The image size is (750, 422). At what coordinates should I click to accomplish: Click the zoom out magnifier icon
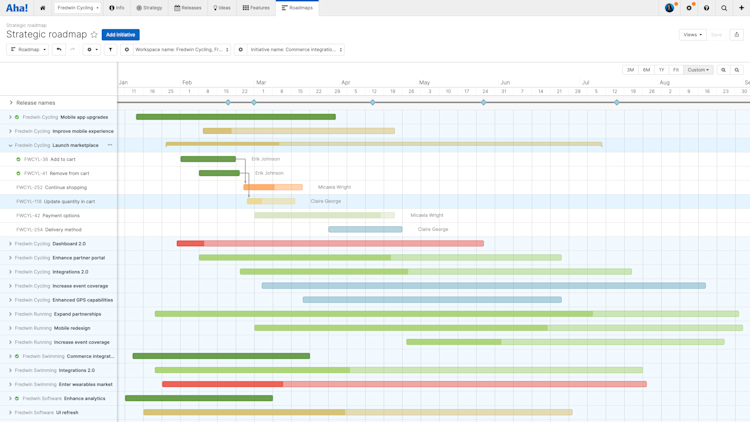(737, 70)
